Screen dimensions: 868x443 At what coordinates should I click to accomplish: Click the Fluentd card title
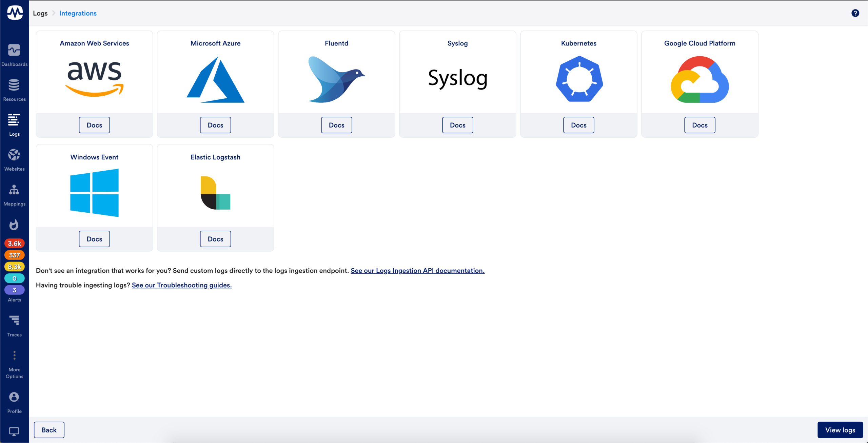(336, 43)
